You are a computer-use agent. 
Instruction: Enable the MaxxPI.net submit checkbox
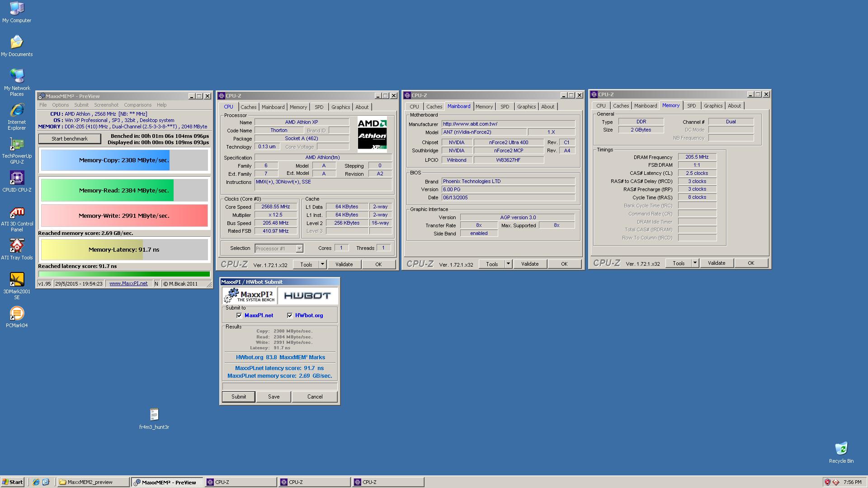(239, 315)
